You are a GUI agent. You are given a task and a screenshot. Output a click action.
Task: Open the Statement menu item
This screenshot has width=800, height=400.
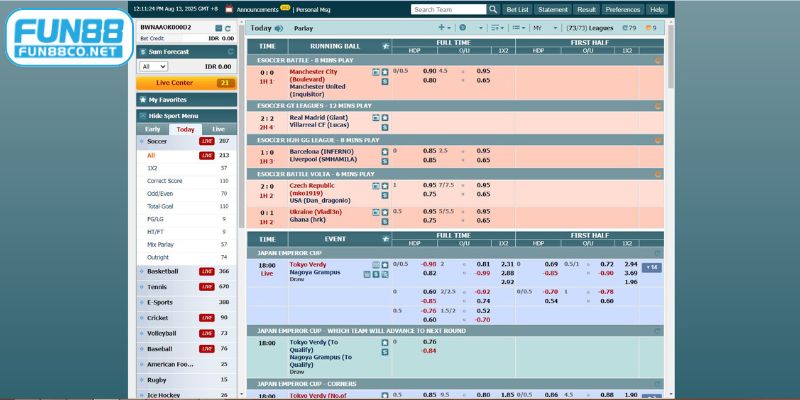551,9
